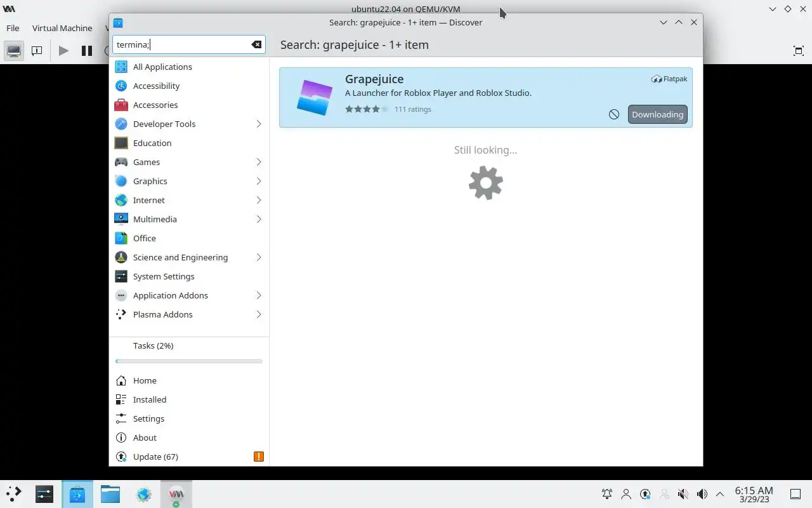The height and width of the screenshot is (508, 812).
Task: Click the Grapejuice app logo
Action: coord(315,97)
